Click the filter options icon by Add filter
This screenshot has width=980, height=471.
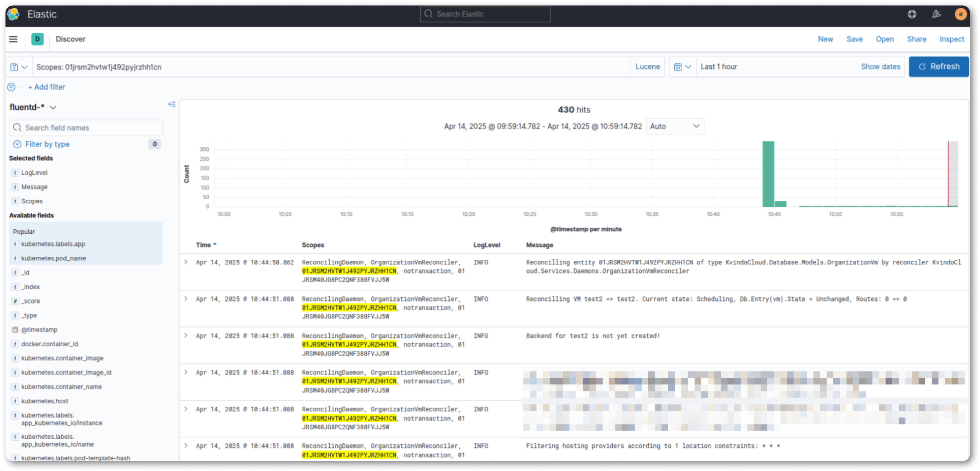tap(11, 87)
